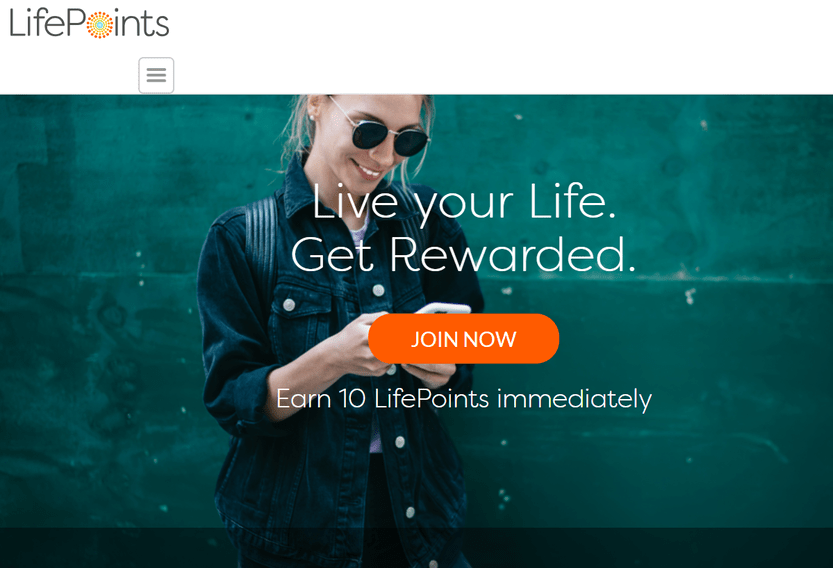Image resolution: width=833 pixels, height=568 pixels.
Task: Click "Earn 10 LifePoints immediately" text
Action: [x=464, y=400]
